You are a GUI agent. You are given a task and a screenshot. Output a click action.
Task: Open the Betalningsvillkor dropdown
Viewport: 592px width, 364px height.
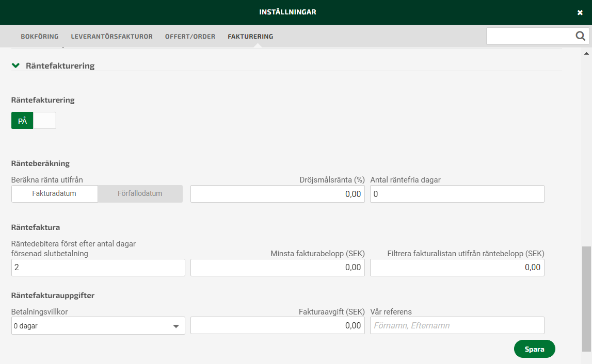(x=98, y=326)
